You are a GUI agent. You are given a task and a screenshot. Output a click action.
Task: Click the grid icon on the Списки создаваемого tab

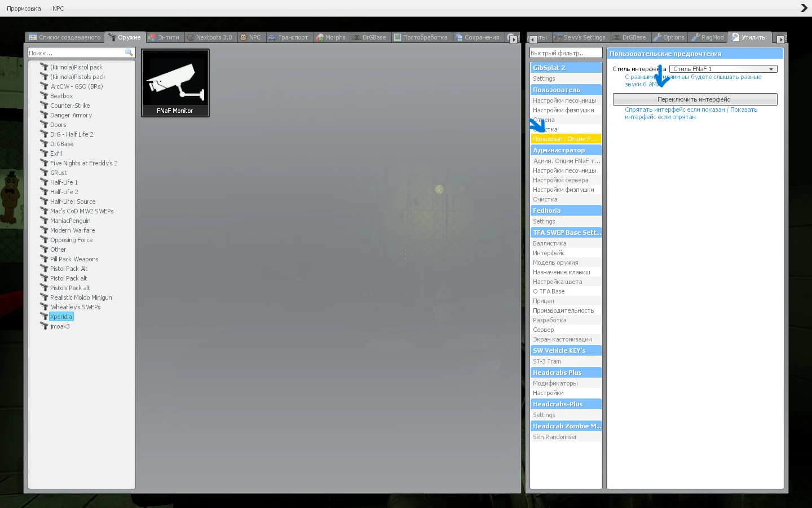click(x=33, y=37)
